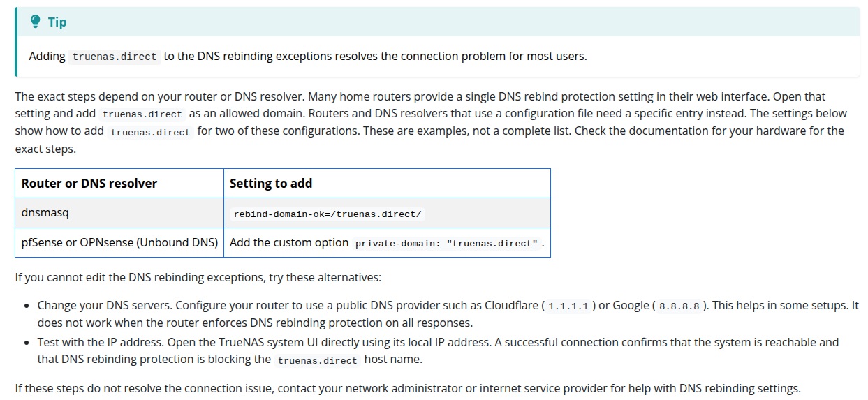
Task: Click the 8.8.8.8 Google DNS code
Action: point(679,306)
